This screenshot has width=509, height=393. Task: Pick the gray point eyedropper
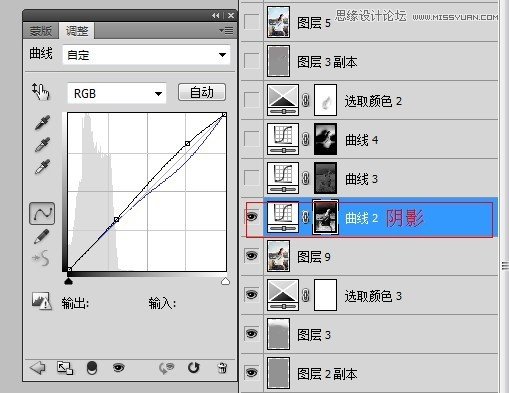coord(42,144)
